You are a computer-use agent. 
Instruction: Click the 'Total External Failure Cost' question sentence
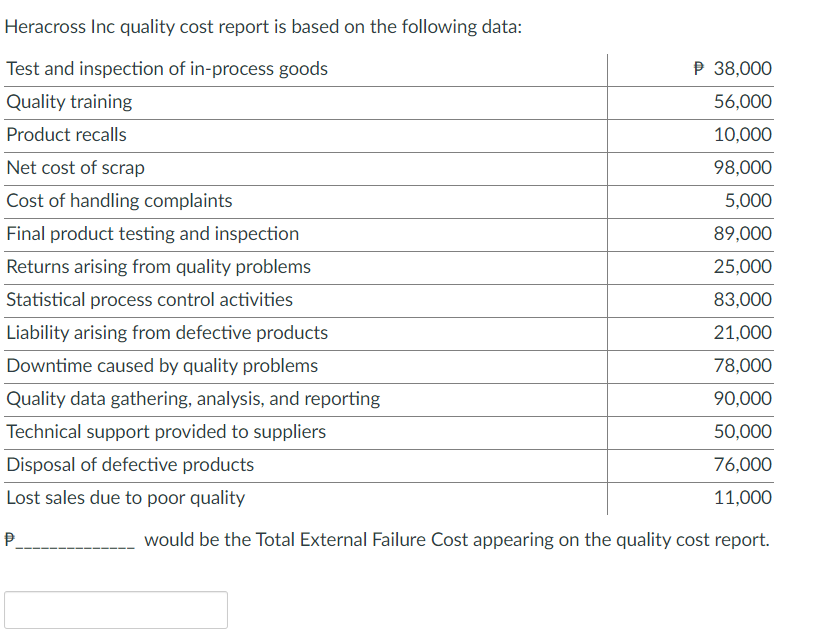coord(456,541)
